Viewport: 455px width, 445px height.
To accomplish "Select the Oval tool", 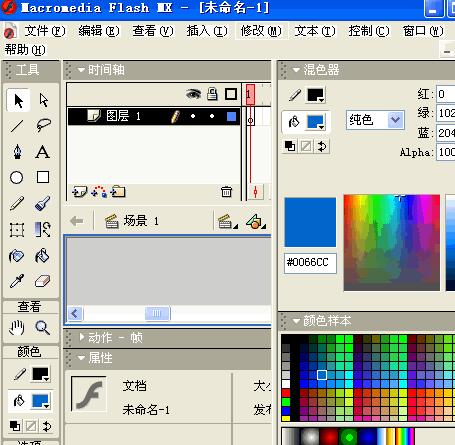I will pos(17,177).
